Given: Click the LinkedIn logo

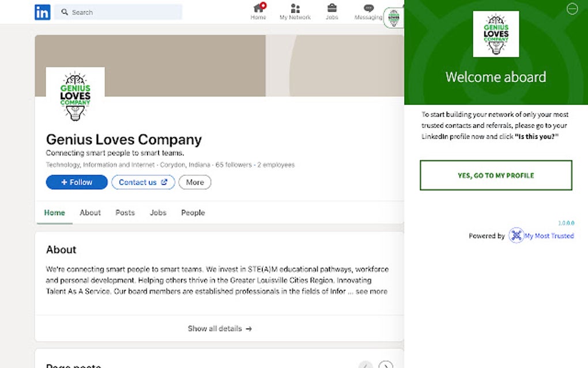Looking at the screenshot, I should [x=42, y=12].
